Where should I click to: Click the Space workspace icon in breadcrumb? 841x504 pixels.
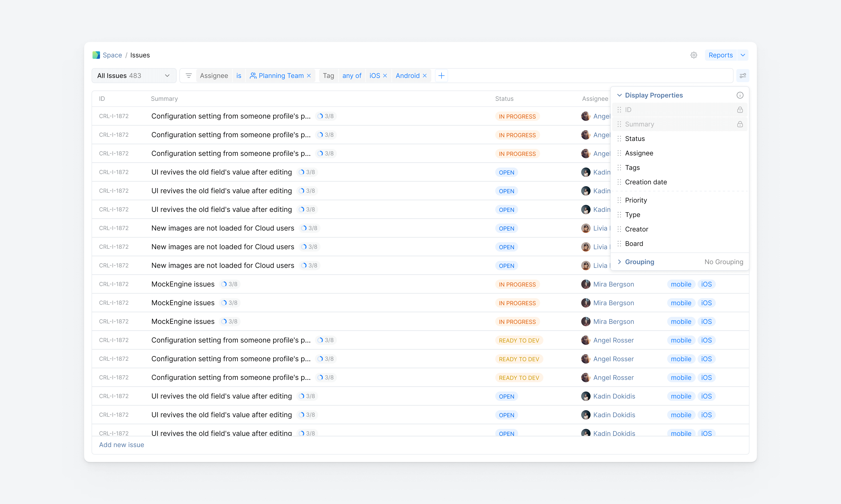(x=96, y=55)
